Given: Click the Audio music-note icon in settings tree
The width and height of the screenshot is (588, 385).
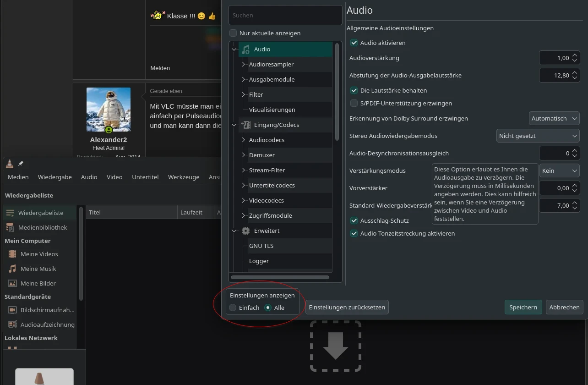Looking at the screenshot, I should tap(246, 49).
